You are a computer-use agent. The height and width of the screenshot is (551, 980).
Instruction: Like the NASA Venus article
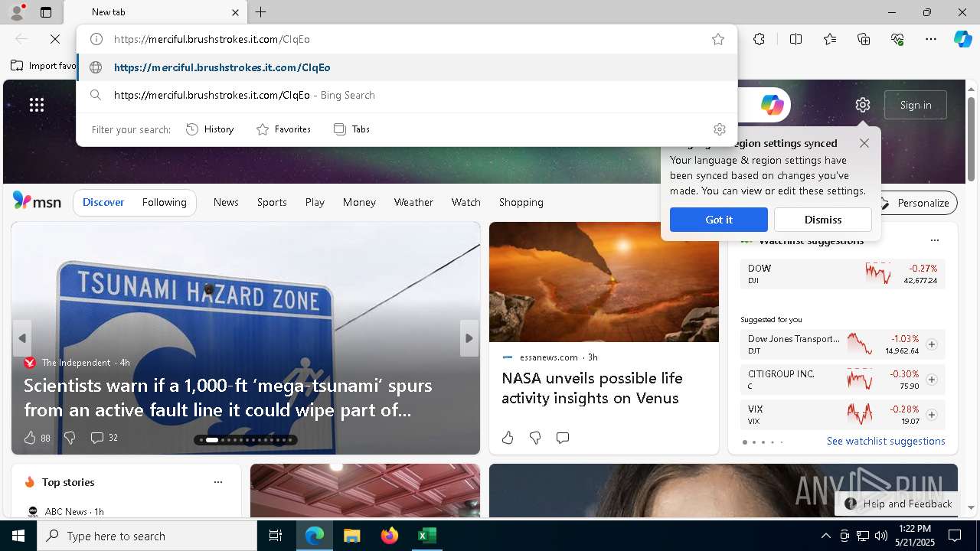click(508, 438)
